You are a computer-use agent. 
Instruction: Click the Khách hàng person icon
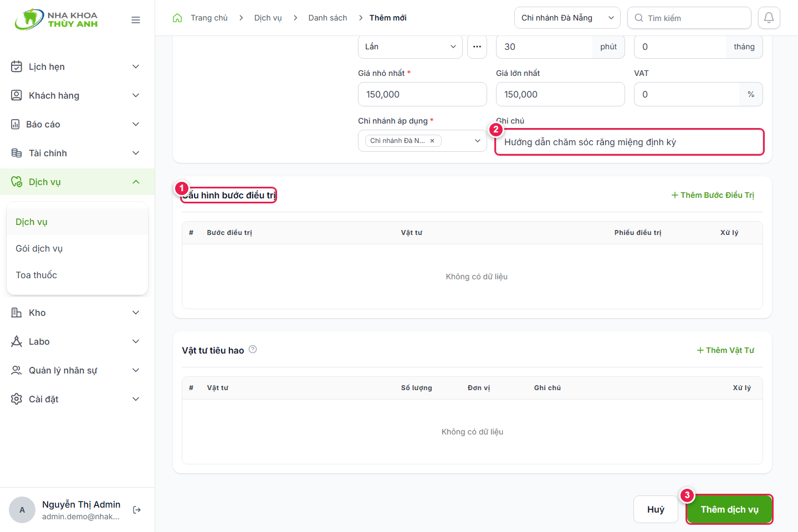[17, 95]
